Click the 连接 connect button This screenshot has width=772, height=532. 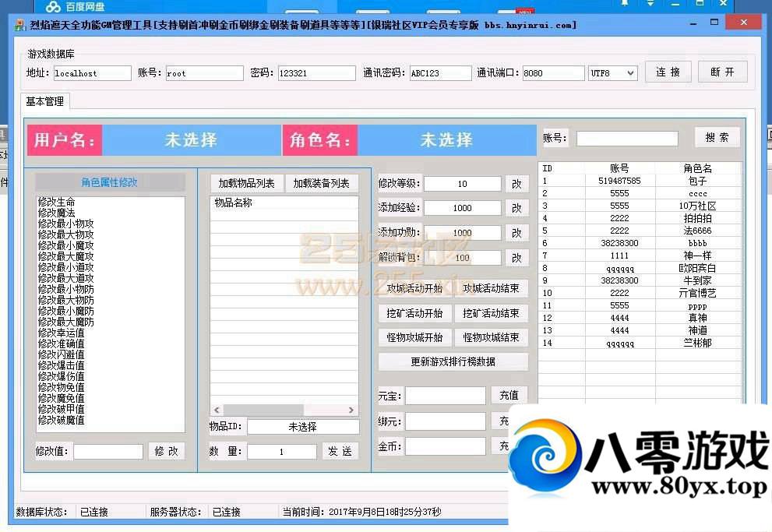[x=667, y=72]
